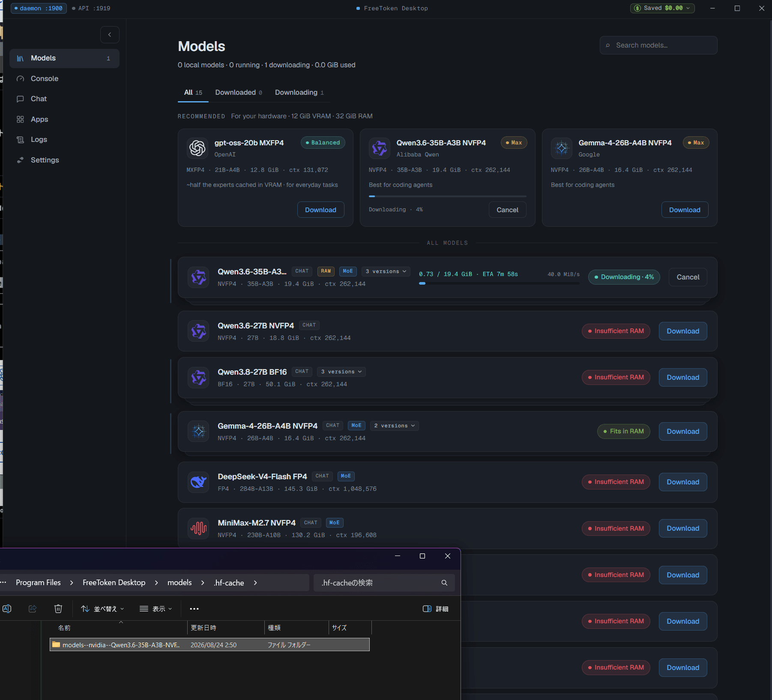Download the recommended Gemma-4-26B-A4B card model
This screenshot has width=772, height=700.
pos(685,210)
